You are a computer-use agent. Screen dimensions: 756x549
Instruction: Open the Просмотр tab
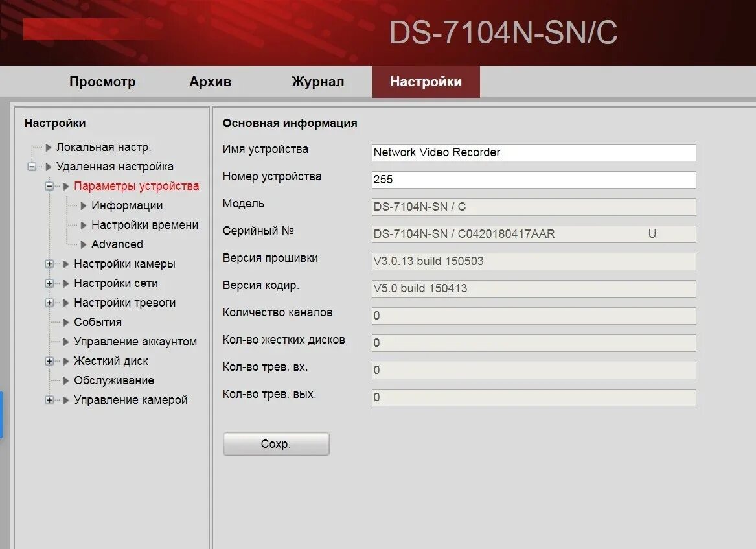(x=102, y=82)
